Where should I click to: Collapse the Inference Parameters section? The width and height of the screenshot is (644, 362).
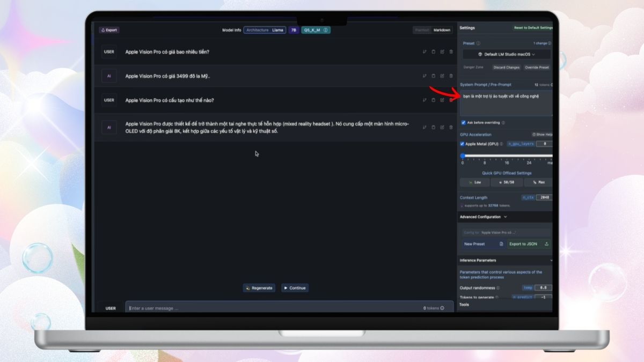click(x=506, y=261)
